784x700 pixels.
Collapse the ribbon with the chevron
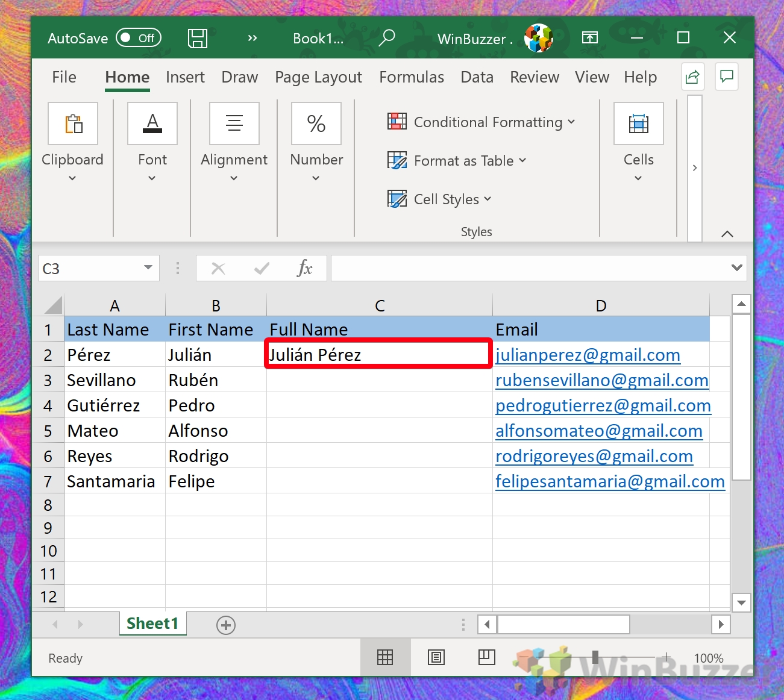click(x=727, y=234)
